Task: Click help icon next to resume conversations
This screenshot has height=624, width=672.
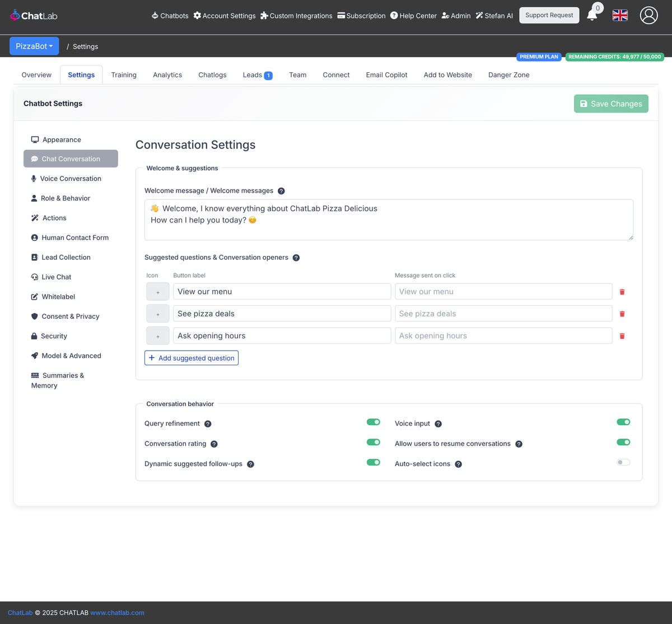Action: 519,444
